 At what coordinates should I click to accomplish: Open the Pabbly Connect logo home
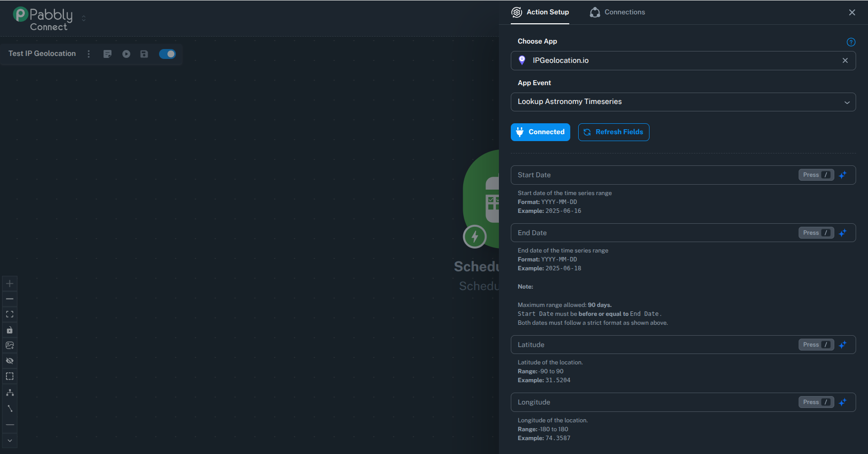[x=43, y=19]
